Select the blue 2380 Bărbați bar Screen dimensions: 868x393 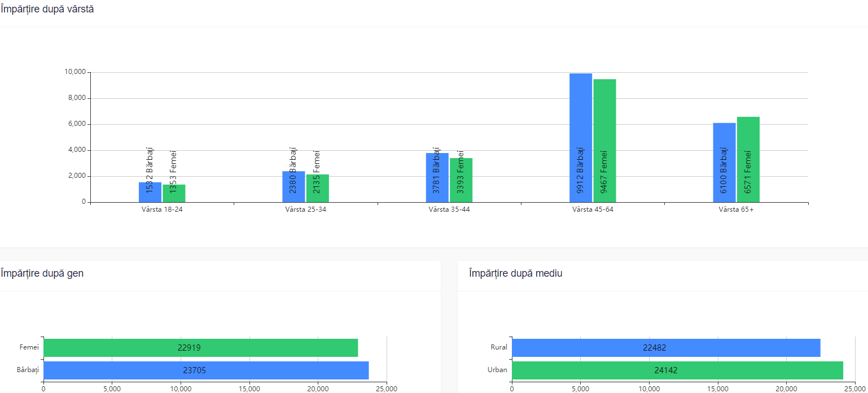pyautogui.click(x=293, y=187)
